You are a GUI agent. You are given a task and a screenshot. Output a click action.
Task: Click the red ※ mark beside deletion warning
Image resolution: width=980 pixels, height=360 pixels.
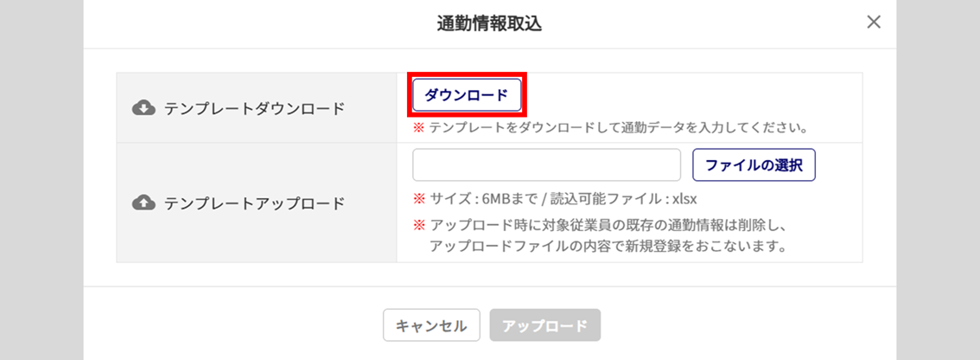click(x=418, y=225)
